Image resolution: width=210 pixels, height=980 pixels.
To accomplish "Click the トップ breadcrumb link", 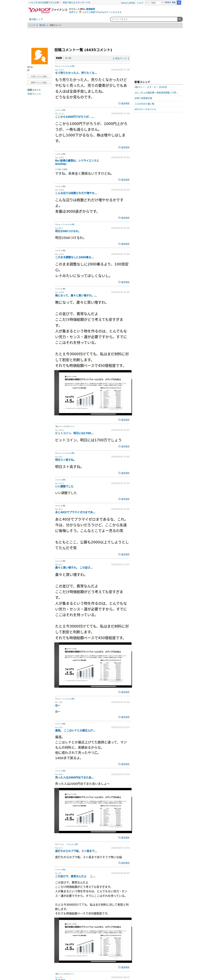I will [x=32, y=25].
